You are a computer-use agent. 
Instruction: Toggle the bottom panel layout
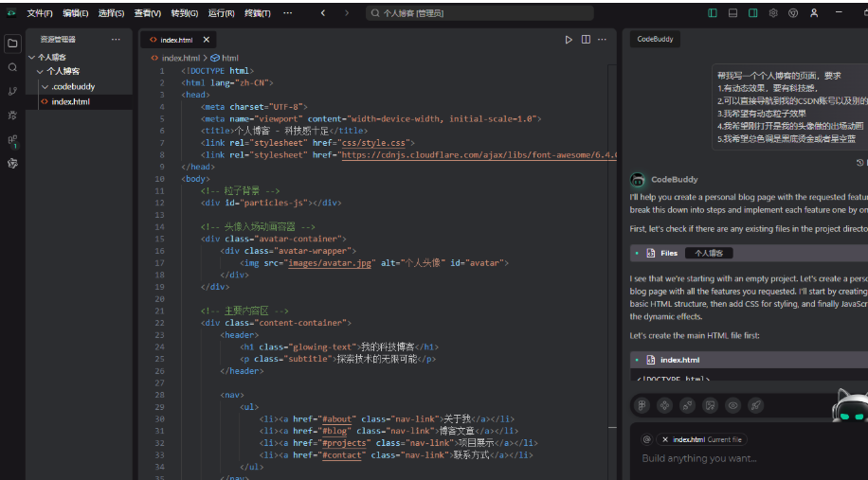point(732,13)
